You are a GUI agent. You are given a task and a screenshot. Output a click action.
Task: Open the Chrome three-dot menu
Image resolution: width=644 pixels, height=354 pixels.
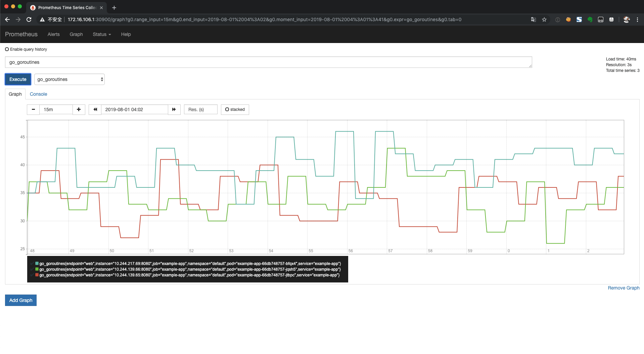pos(637,19)
